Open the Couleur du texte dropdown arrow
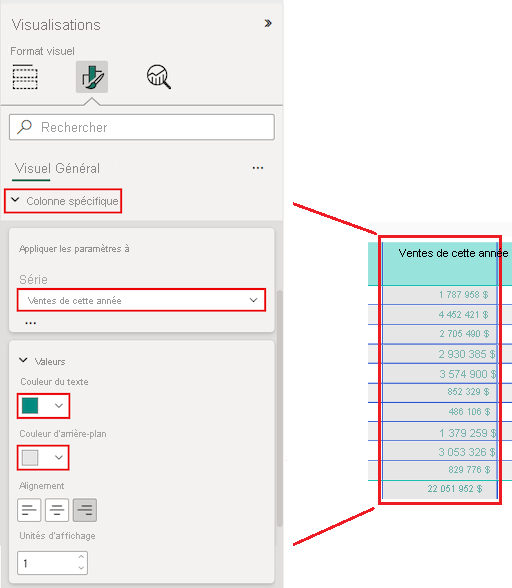This screenshot has width=512, height=588. 59,406
